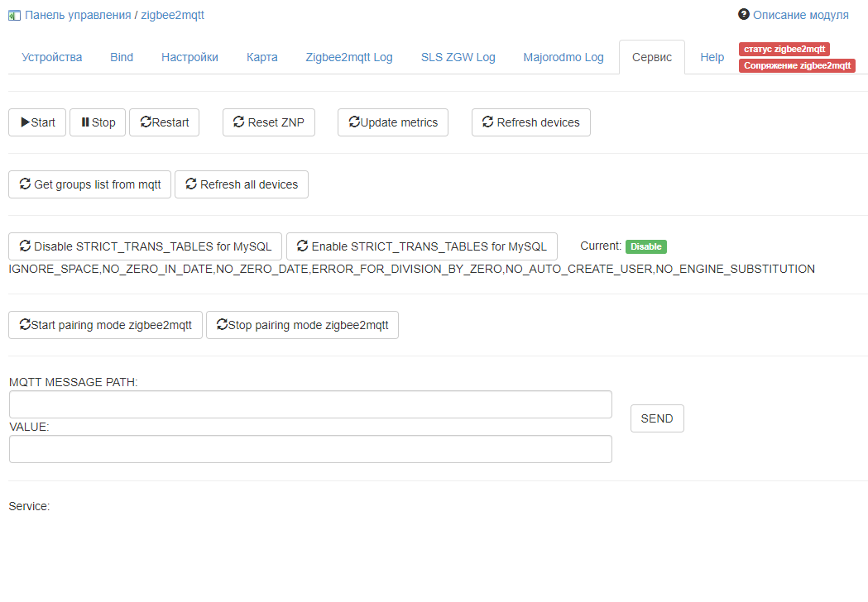Click the статус zigbee2mqtt badge
The height and width of the screenshot is (602, 868).
point(784,49)
